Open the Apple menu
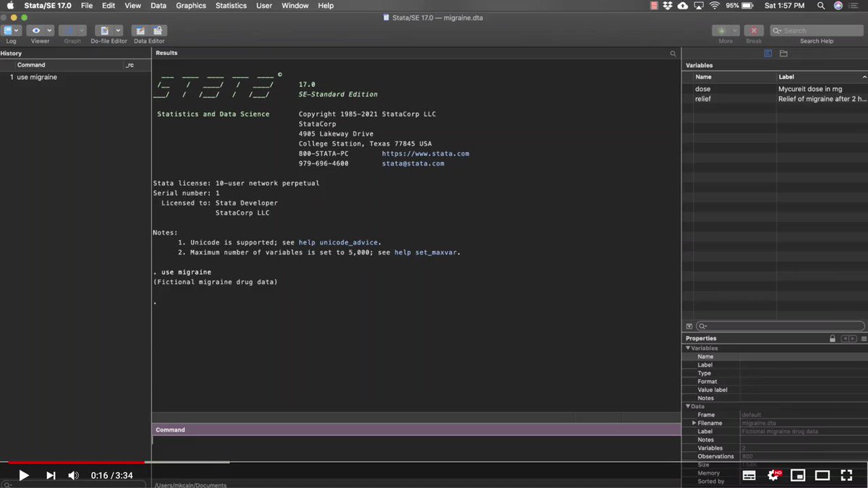This screenshot has height=488, width=868. (10, 5)
